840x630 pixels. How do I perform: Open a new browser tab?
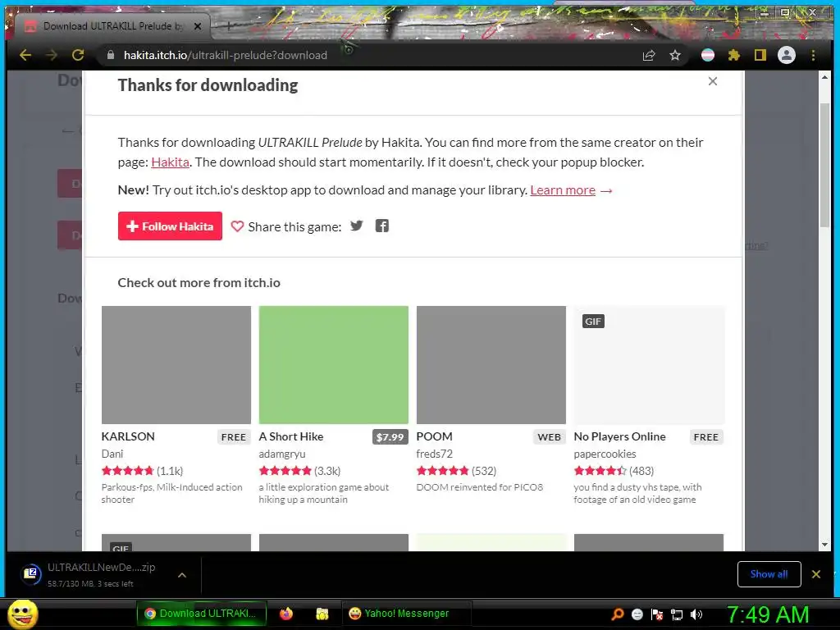(x=229, y=25)
